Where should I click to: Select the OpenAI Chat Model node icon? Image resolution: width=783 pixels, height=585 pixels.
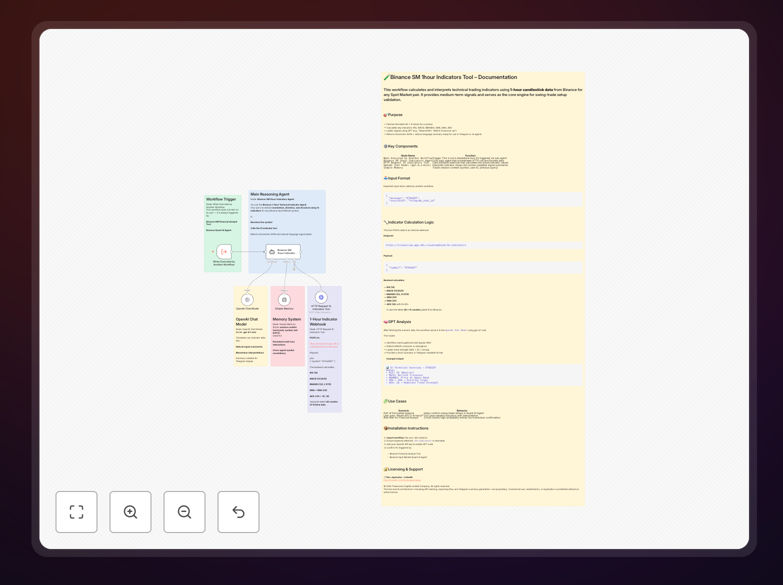click(247, 299)
